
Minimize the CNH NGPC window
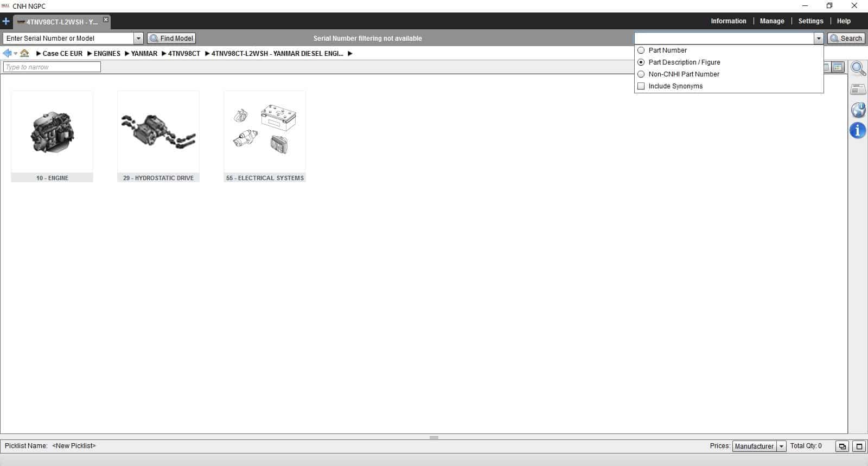click(805, 6)
